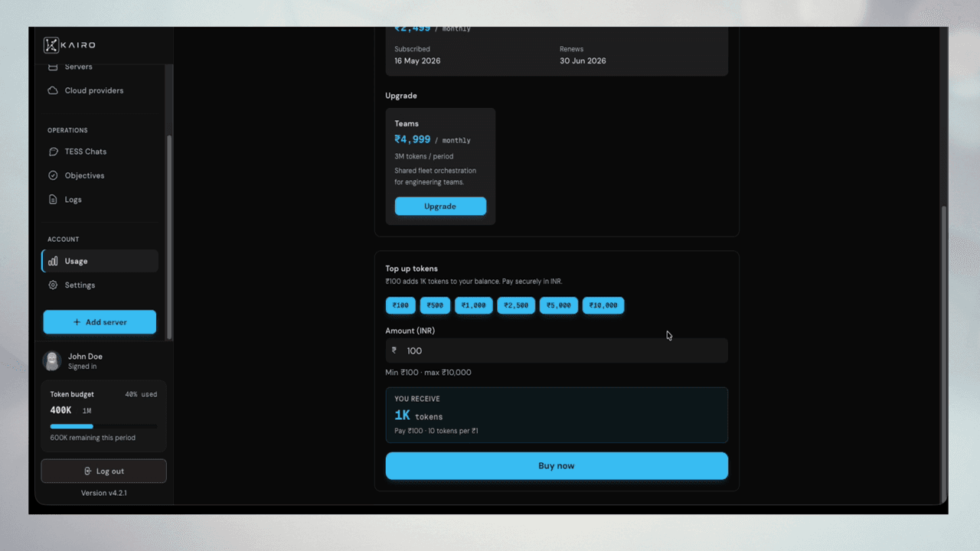Click the "Min ₹100 · max ₹10,000" hint

click(428, 373)
